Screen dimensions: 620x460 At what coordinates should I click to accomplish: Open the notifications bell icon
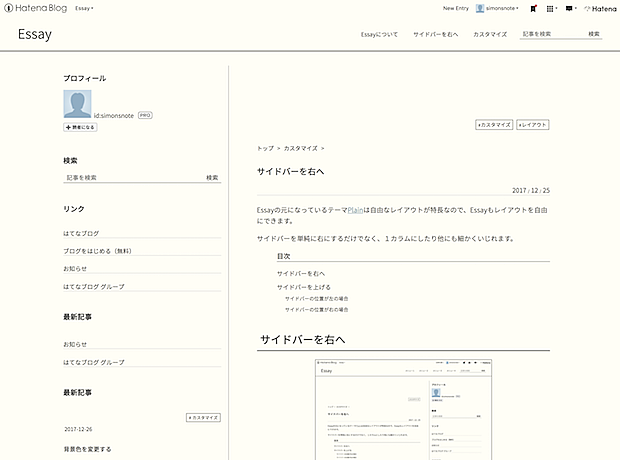(x=535, y=8)
